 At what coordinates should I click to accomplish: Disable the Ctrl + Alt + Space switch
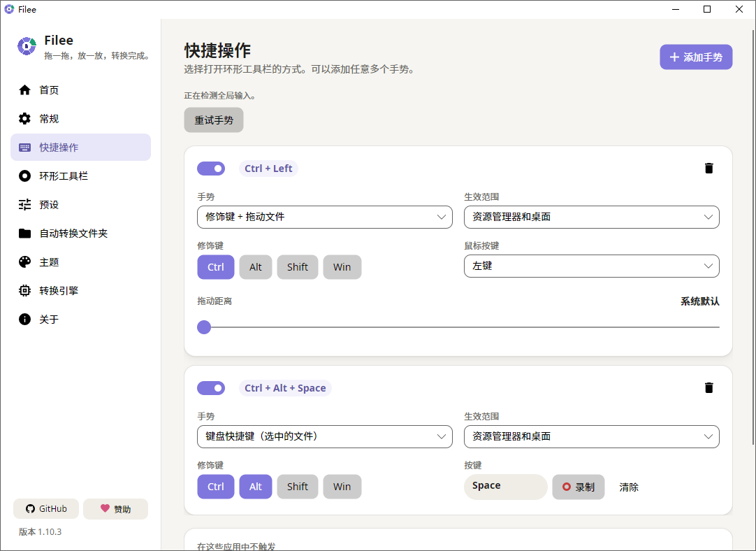pyautogui.click(x=211, y=388)
